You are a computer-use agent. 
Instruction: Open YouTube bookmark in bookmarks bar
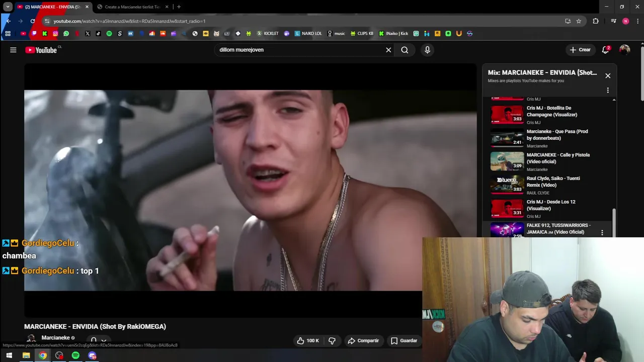tap(23, 34)
